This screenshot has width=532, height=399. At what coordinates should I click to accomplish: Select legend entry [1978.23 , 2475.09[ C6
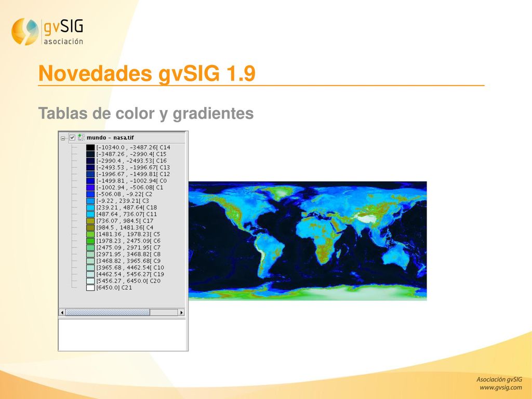coord(129,241)
